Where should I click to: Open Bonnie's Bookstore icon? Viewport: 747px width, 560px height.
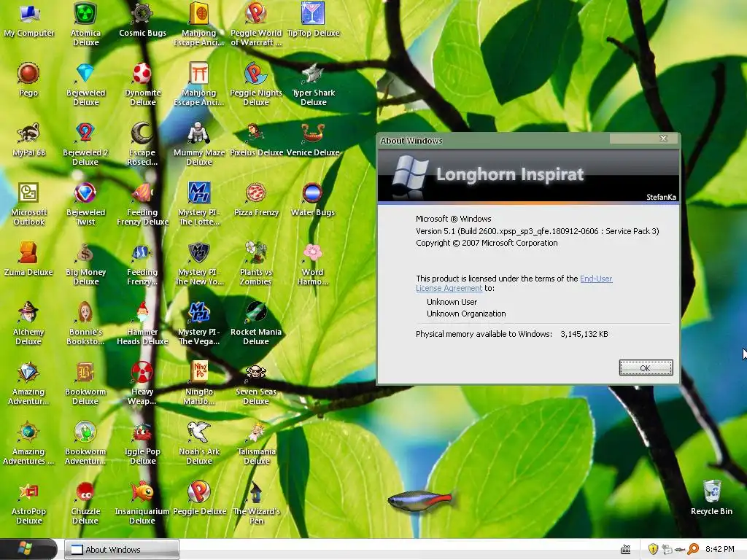(85, 323)
